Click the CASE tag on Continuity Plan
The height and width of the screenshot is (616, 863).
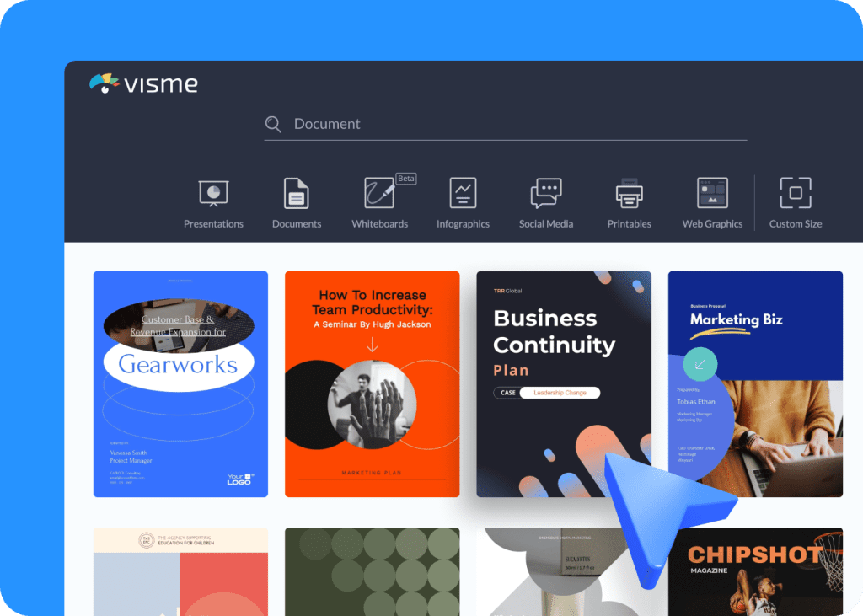[x=507, y=393]
